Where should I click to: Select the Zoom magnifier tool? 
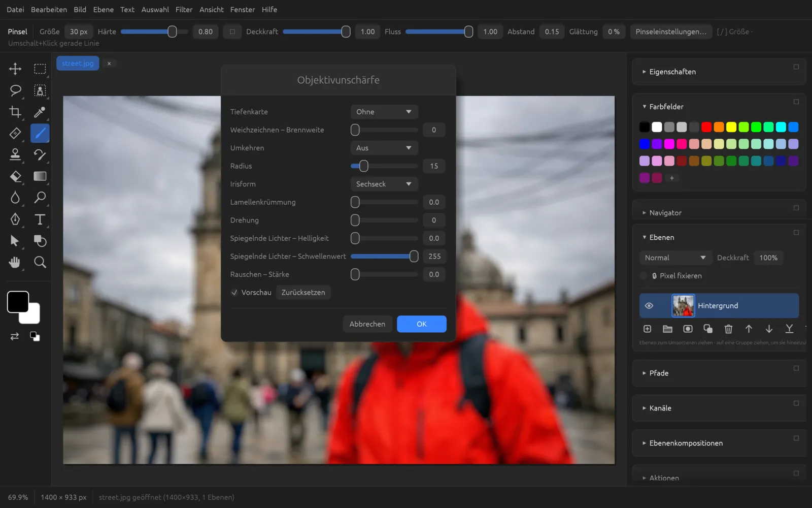[40, 262]
